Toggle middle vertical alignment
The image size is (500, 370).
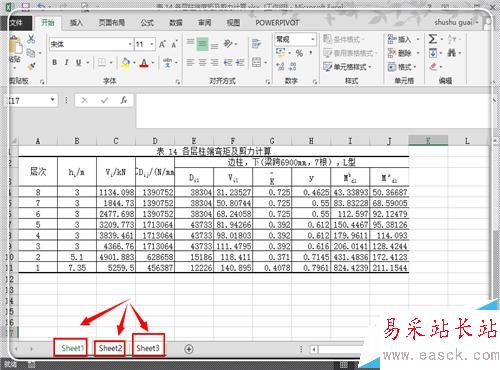click(202, 44)
